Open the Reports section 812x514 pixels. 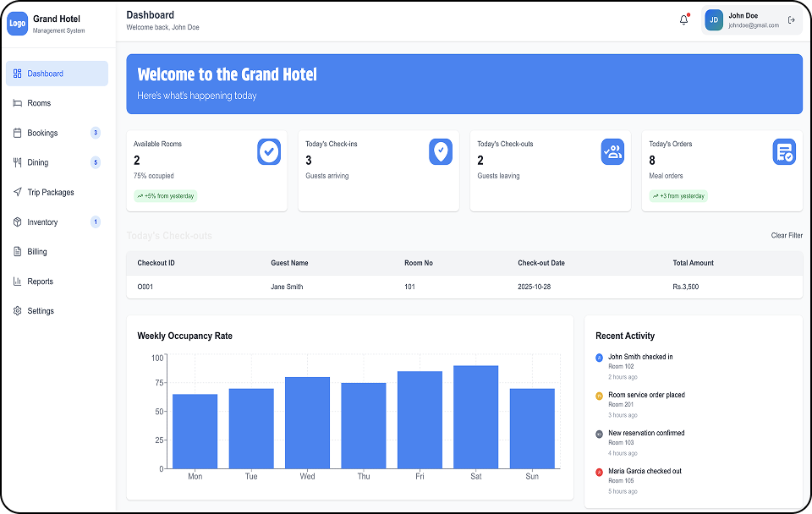40,282
